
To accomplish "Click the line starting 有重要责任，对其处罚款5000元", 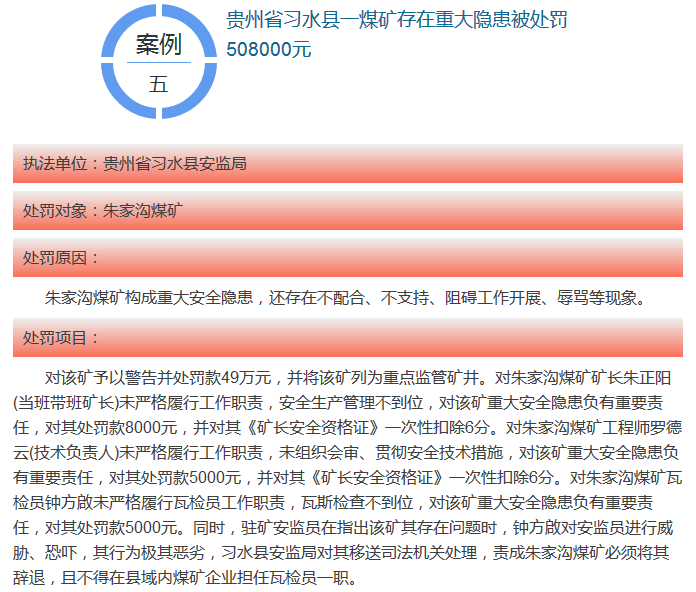I will coord(348,477).
